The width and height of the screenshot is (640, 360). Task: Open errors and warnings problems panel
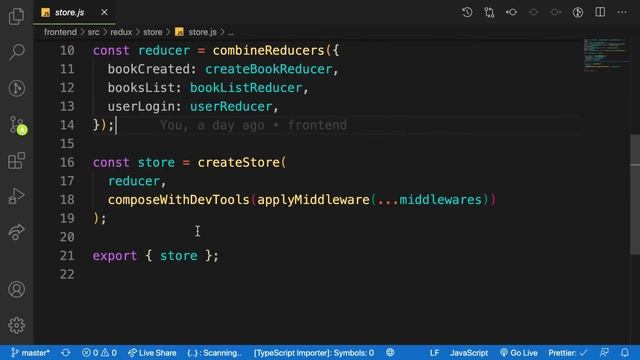pos(99,353)
